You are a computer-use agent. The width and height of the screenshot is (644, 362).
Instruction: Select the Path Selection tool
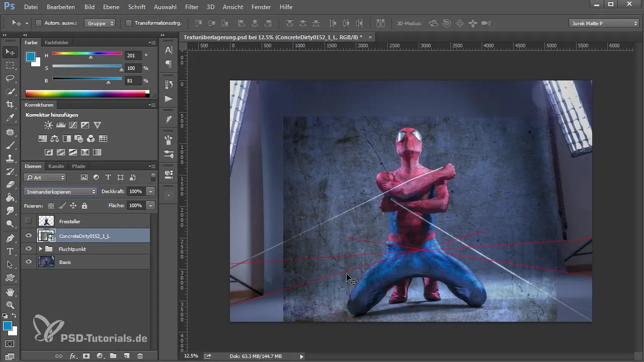click(x=10, y=264)
